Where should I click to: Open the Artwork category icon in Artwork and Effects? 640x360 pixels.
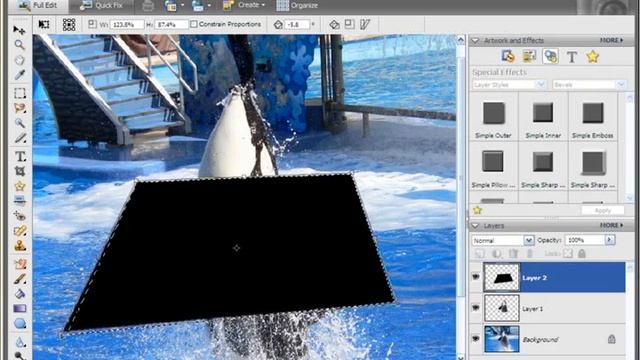508,56
